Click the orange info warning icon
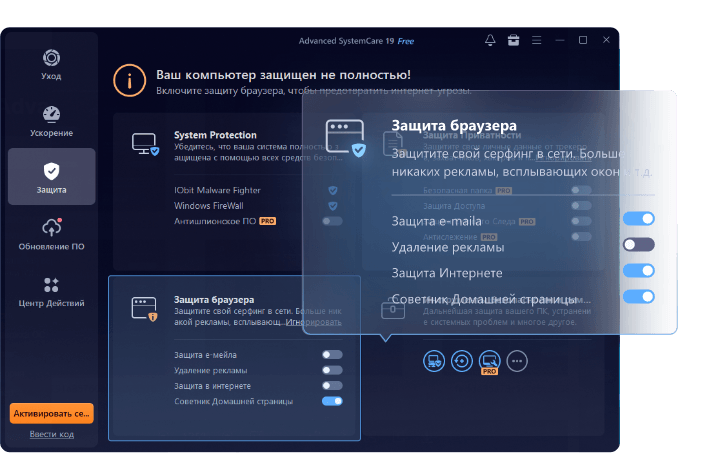Screen dimensions: 712x453 point(129,81)
